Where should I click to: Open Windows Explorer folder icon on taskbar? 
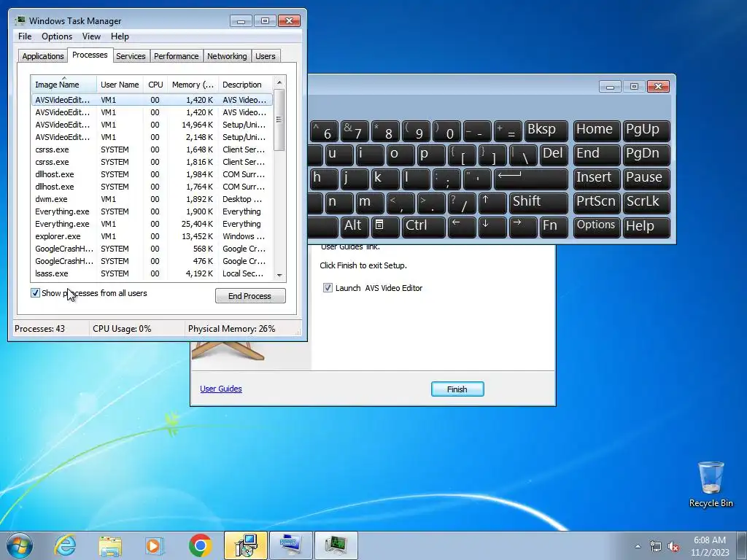click(x=110, y=546)
